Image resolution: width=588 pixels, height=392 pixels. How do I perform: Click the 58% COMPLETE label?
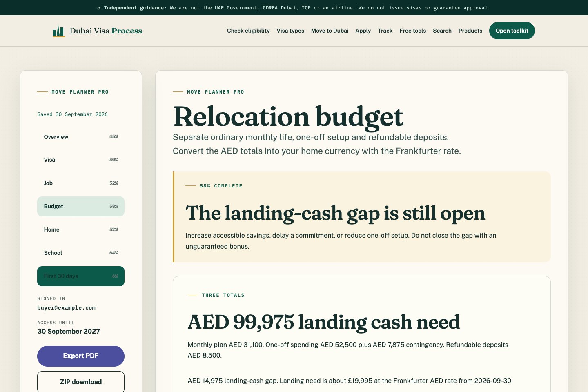coord(221,186)
